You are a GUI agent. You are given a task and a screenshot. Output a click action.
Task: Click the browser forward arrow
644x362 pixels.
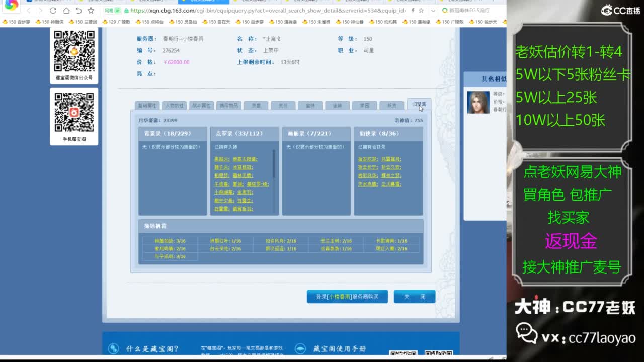click(x=40, y=11)
